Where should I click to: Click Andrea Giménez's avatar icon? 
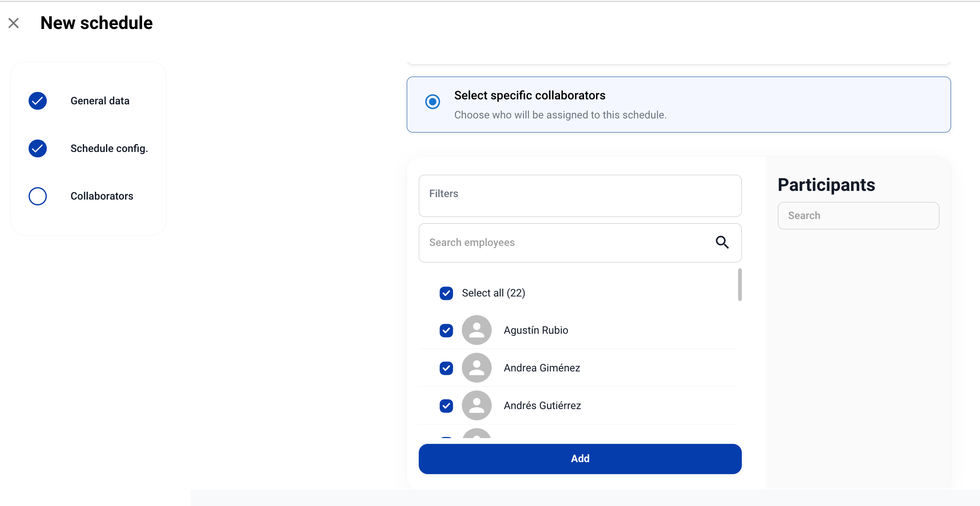coord(476,368)
